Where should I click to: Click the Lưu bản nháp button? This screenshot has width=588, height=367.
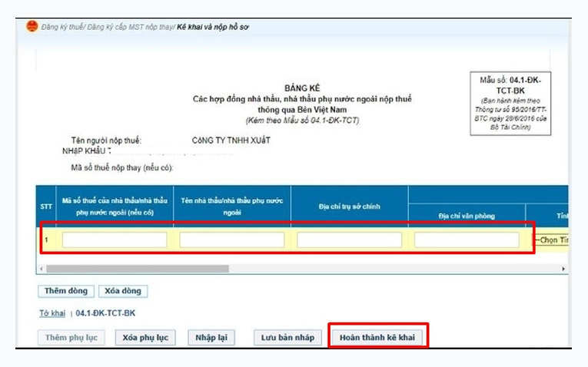[287, 337]
